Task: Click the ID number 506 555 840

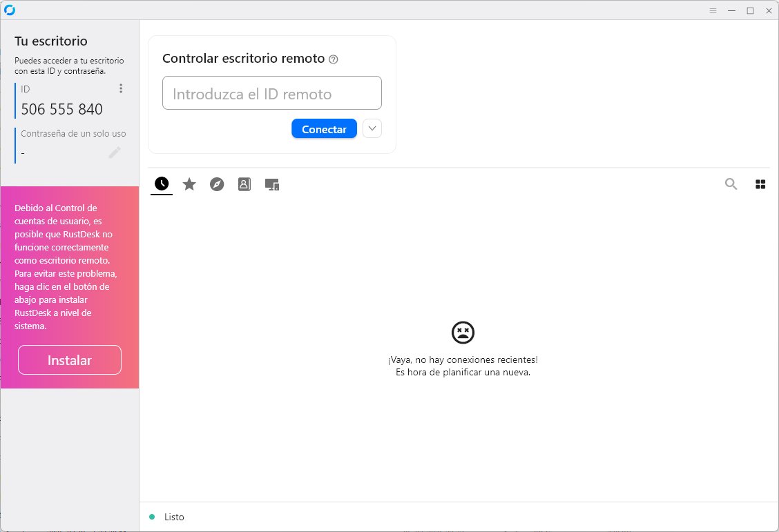Action: pyautogui.click(x=61, y=109)
